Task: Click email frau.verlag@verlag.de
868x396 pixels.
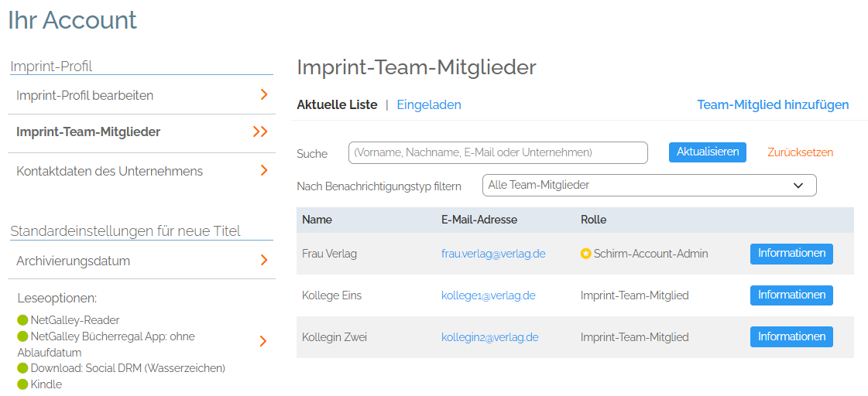Action: tap(494, 254)
